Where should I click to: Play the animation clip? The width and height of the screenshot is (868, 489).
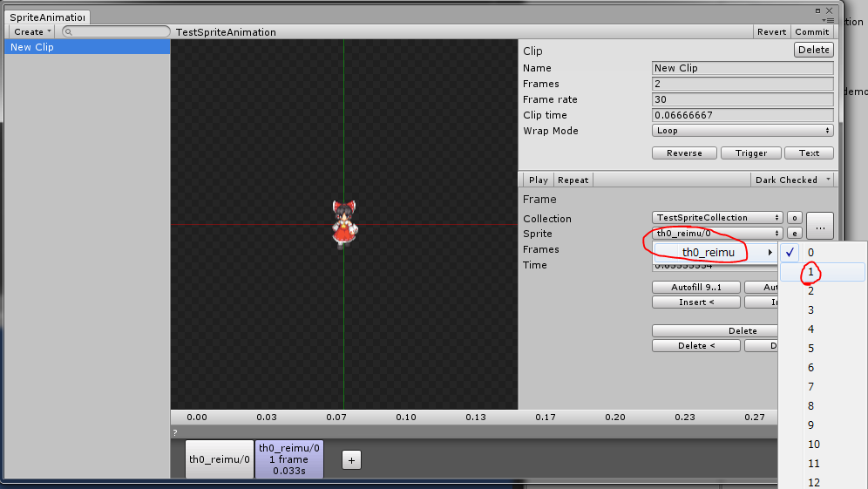pos(538,180)
